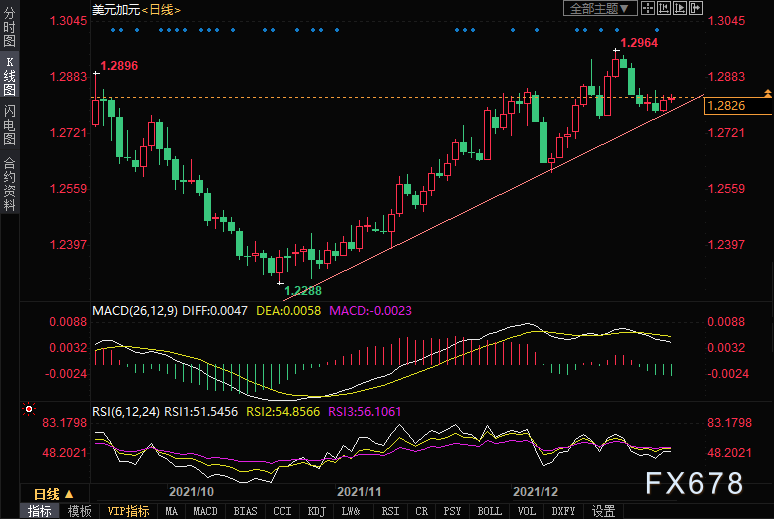Open the <日线> period label next to 美元加元

[x=158, y=9]
